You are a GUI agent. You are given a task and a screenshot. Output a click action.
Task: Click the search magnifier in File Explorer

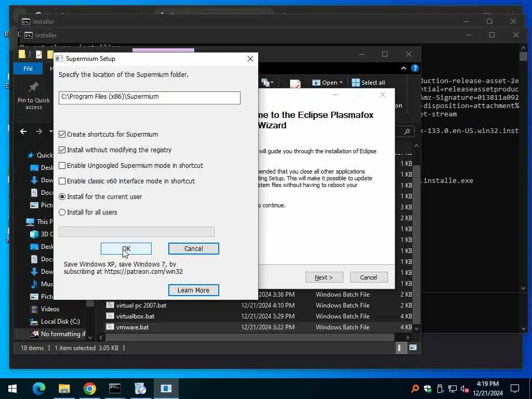tap(407, 131)
